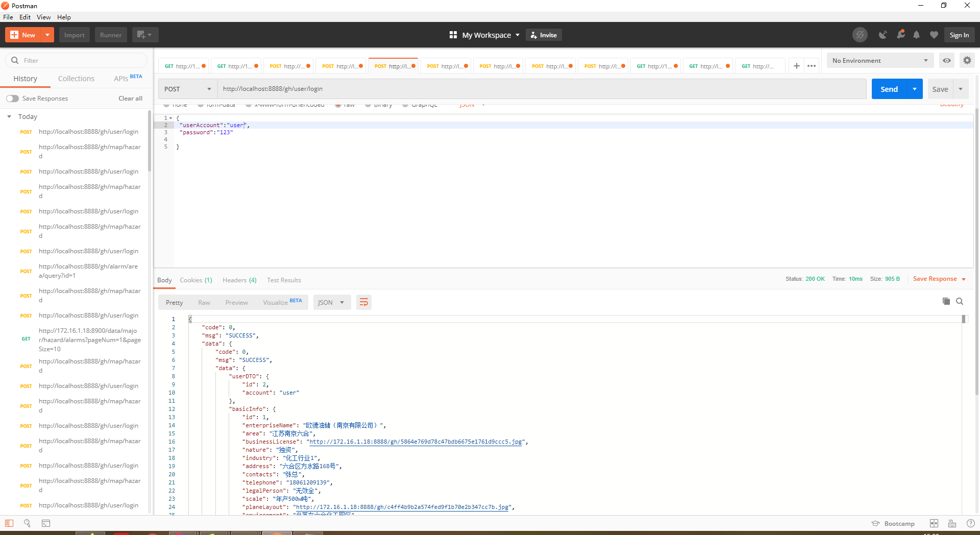
Task: Toggle response line wrap icon
Action: click(364, 302)
